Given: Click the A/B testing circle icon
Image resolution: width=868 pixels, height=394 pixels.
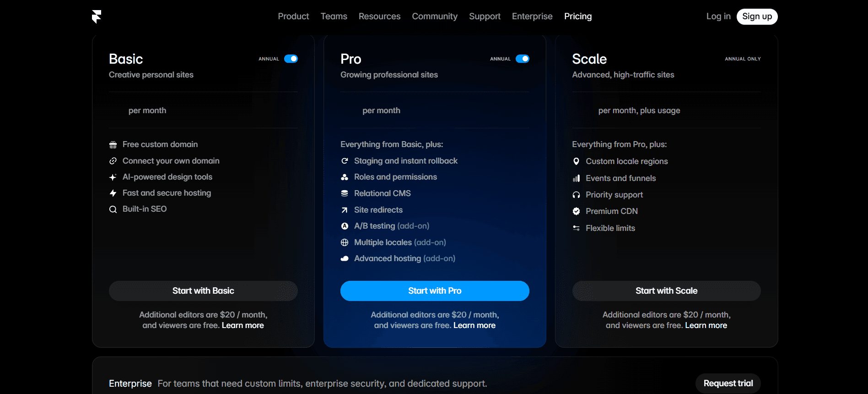Looking at the screenshot, I should [x=345, y=226].
